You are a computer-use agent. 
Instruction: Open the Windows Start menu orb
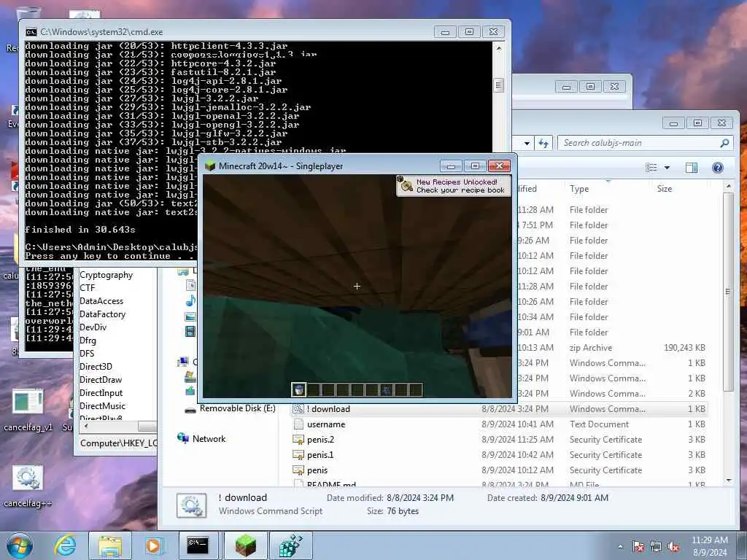coord(20,545)
